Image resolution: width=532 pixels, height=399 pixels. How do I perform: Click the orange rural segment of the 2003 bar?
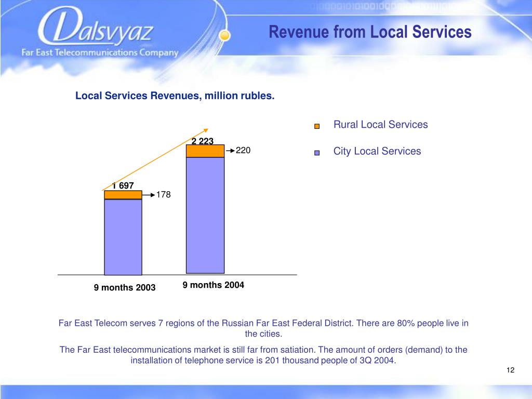pos(123,195)
